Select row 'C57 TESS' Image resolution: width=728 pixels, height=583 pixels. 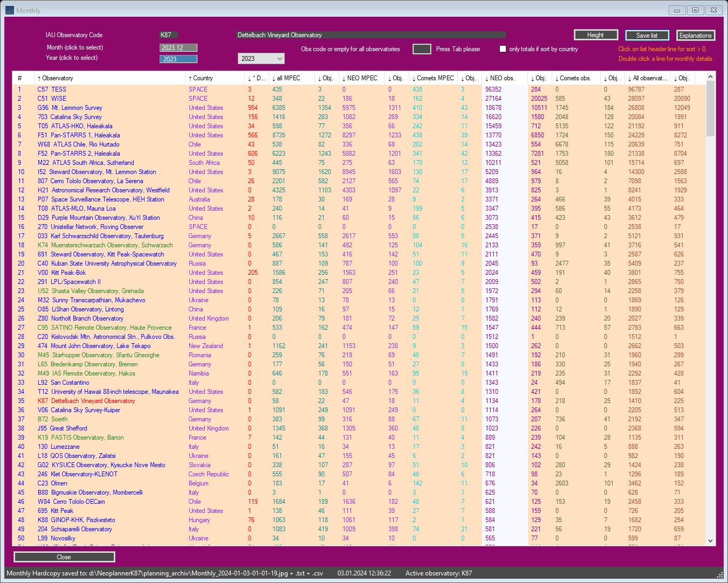point(359,89)
